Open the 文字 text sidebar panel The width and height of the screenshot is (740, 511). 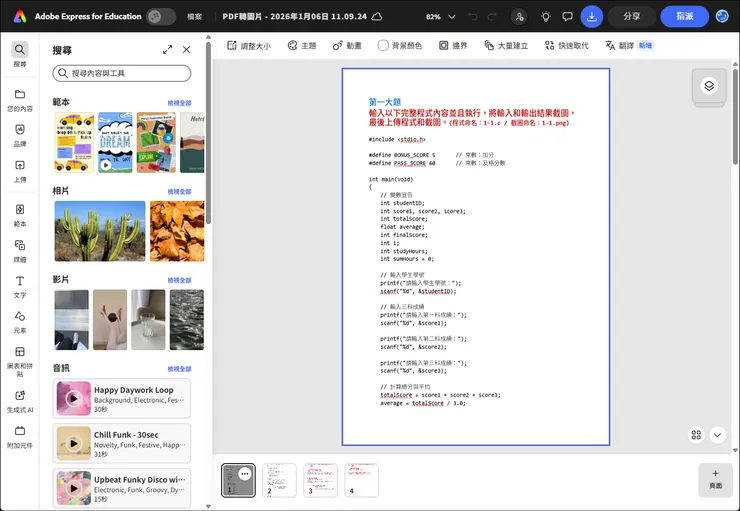[20, 286]
